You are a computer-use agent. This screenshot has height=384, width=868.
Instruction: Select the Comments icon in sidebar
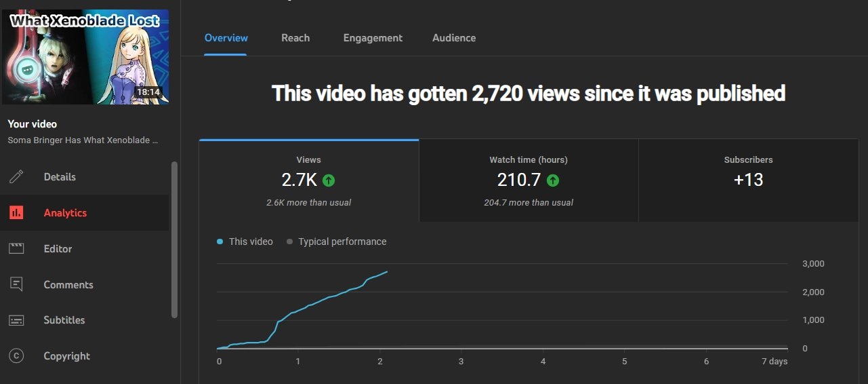16,285
